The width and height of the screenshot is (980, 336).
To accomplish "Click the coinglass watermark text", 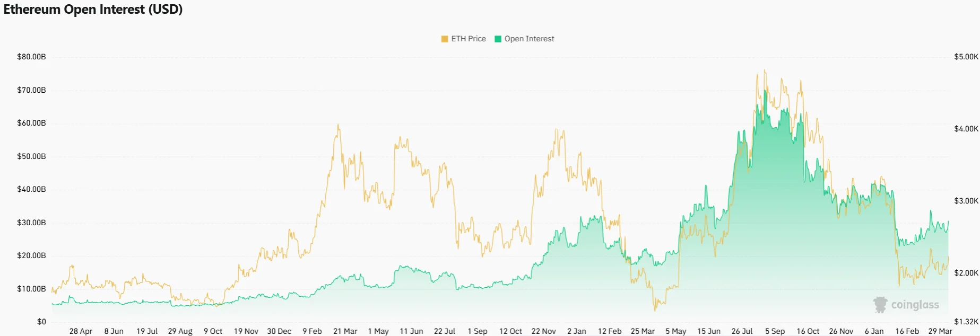I will point(915,305).
